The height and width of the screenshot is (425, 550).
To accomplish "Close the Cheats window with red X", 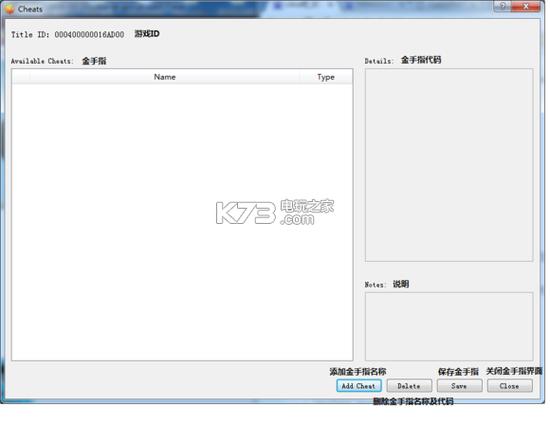I will pyautogui.click(x=526, y=6).
